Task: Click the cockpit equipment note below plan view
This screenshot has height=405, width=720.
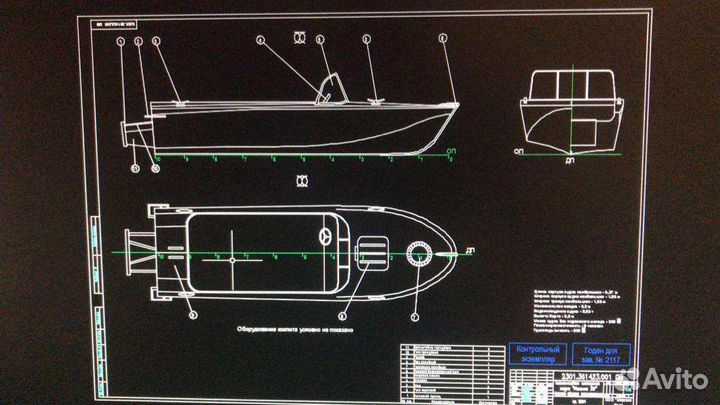Action: click(x=296, y=327)
